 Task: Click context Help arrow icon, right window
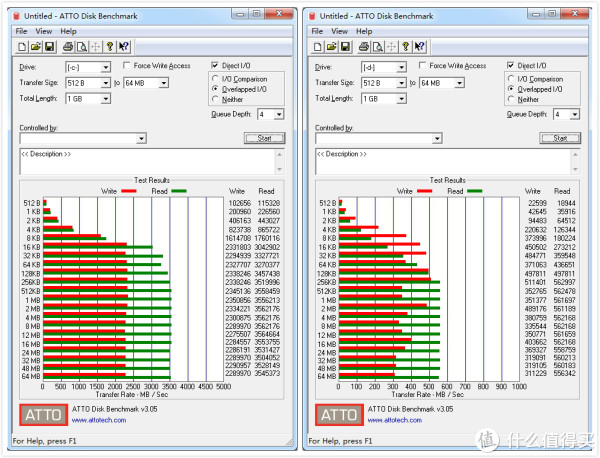click(x=419, y=47)
